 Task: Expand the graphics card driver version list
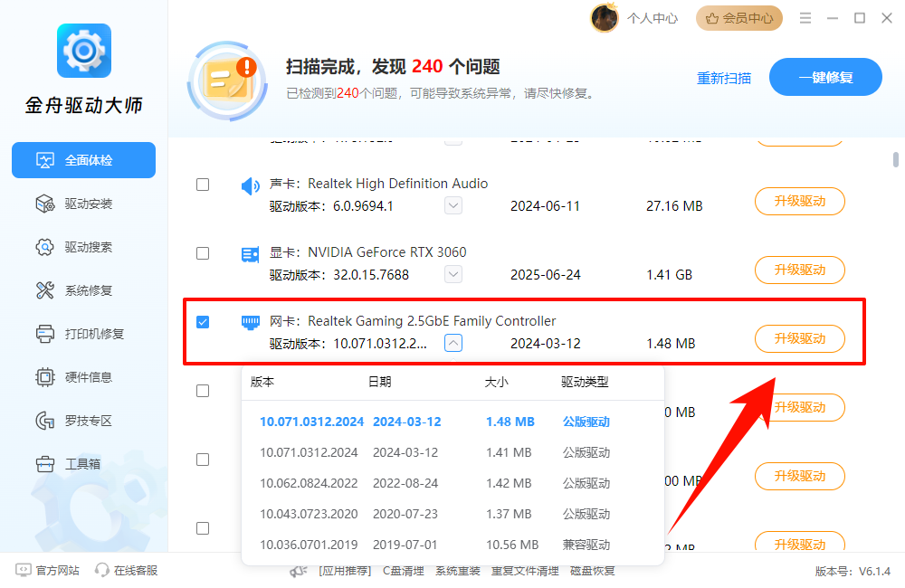point(452,274)
